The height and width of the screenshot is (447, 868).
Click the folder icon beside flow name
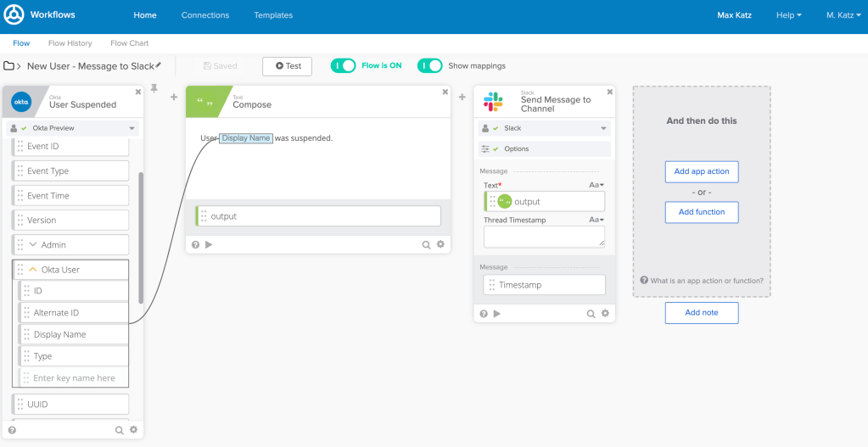9,66
